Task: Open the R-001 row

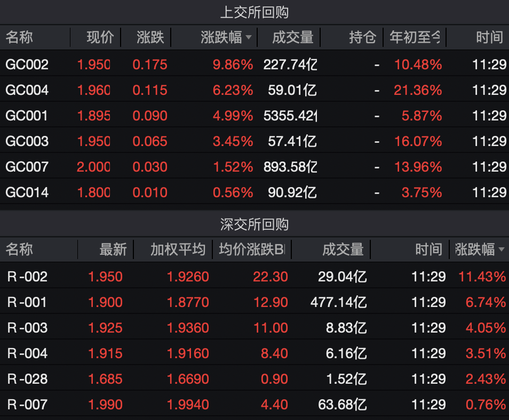Action: tap(27, 302)
